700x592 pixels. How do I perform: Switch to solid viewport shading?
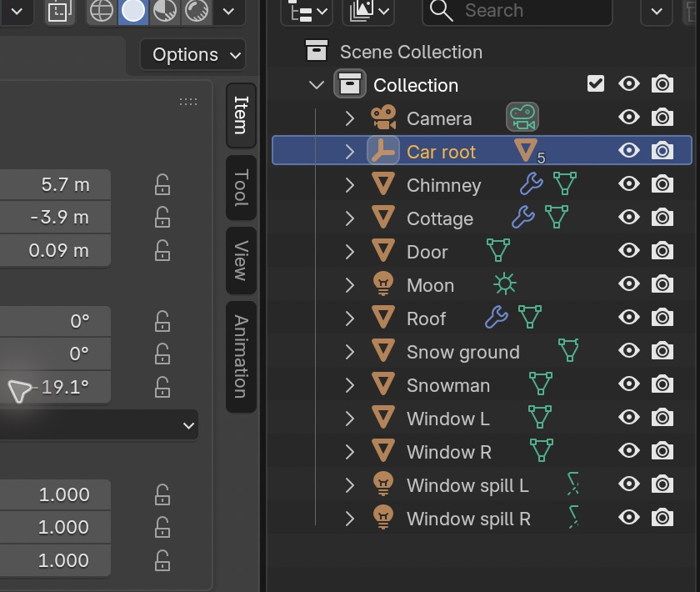[133, 11]
